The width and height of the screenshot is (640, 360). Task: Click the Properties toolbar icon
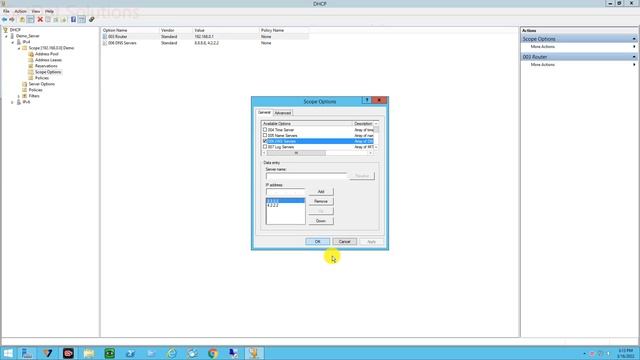[x=48, y=20]
